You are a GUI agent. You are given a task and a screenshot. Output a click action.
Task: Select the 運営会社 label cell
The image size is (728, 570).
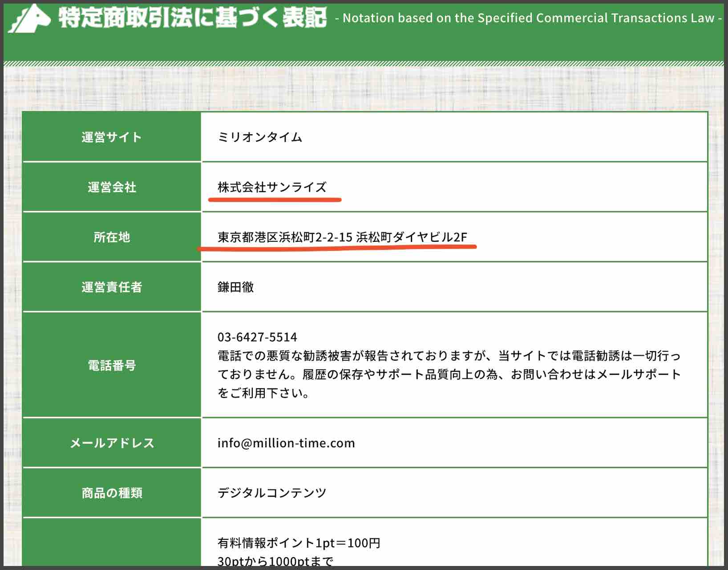pyautogui.click(x=111, y=187)
